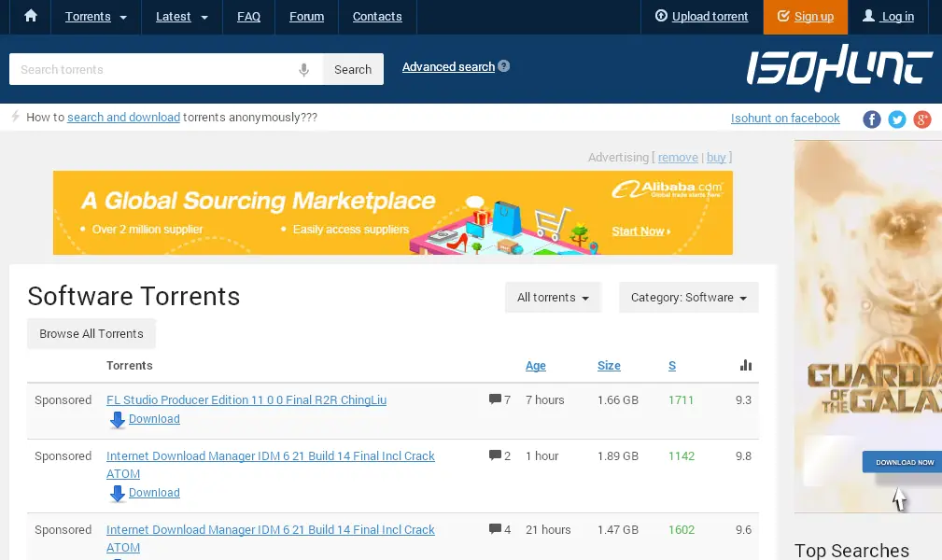942x560 pixels.
Task: Sort torrents by S seeders column
Action: (x=672, y=365)
